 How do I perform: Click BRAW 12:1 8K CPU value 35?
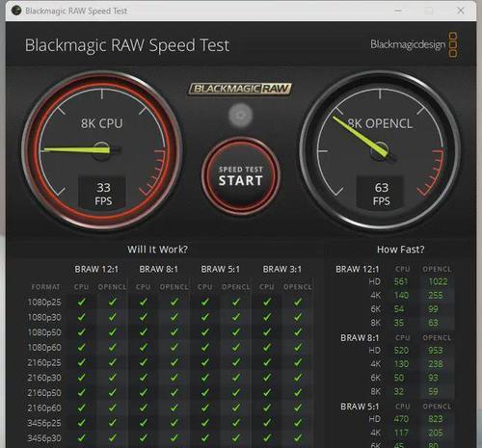[399, 323]
